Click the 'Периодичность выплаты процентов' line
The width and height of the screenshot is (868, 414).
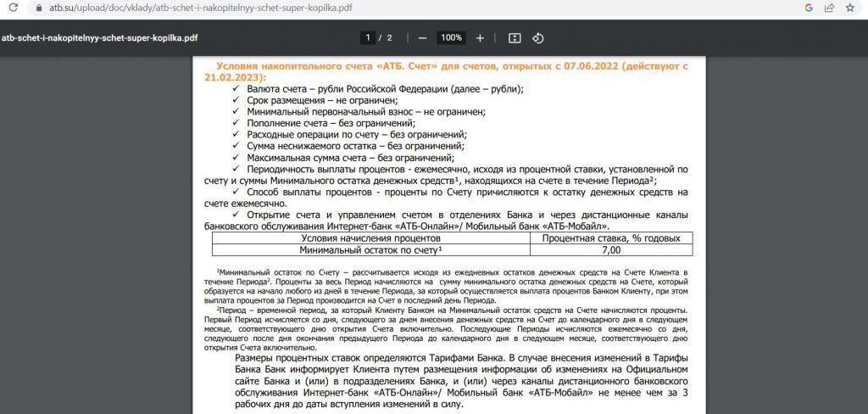[x=446, y=175]
